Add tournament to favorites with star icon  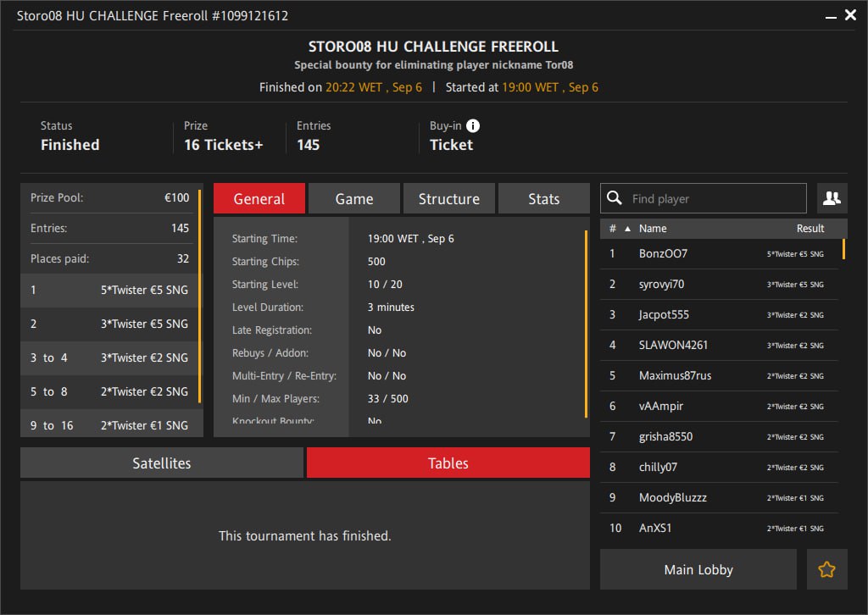click(826, 569)
